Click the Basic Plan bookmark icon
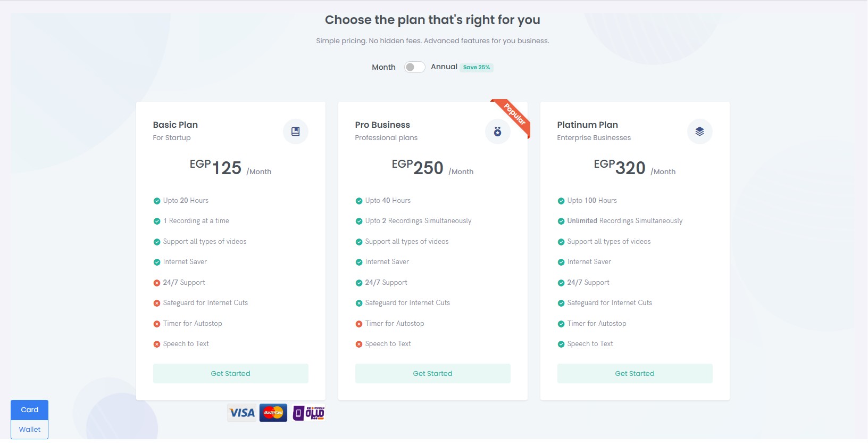Viewport: 868px width, 443px height. [296, 132]
